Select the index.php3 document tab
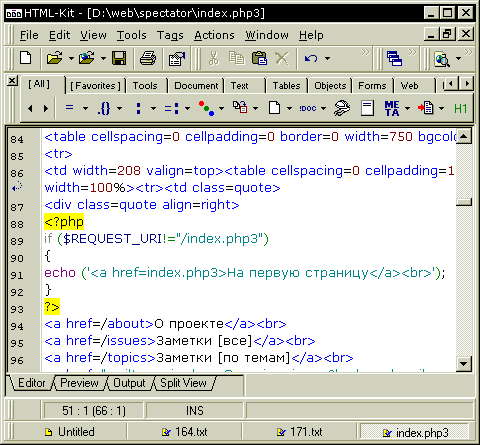The width and height of the screenshot is (480, 445). tap(415, 433)
